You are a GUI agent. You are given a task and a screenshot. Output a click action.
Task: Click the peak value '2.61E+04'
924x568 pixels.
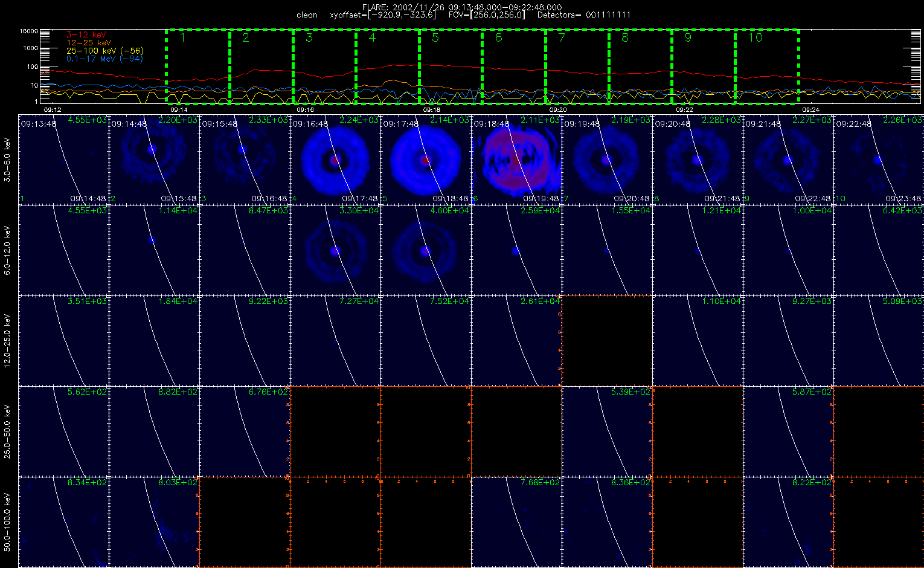click(540, 302)
